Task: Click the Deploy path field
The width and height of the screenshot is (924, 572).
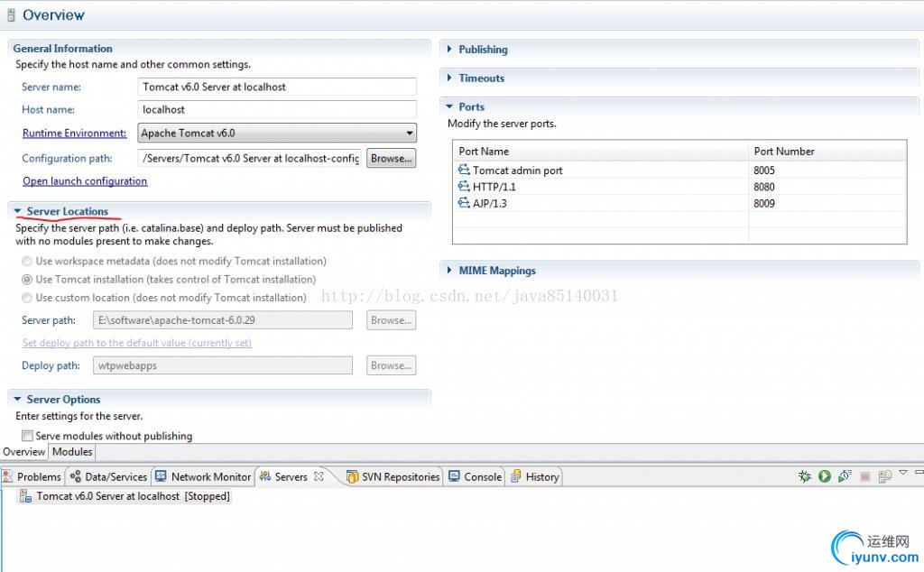Action: coord(223,365)
